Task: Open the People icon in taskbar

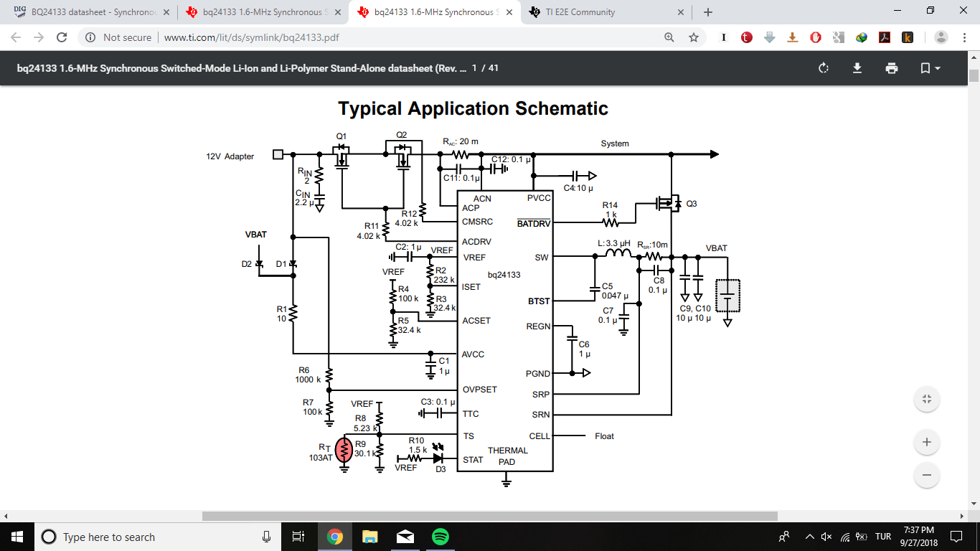Action: [785, 537]
